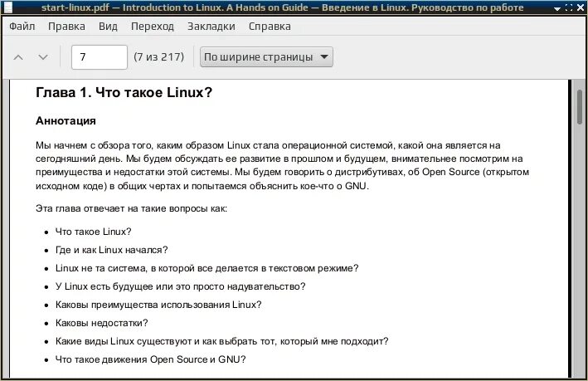Maximize the window from title bar

[569, 7]
